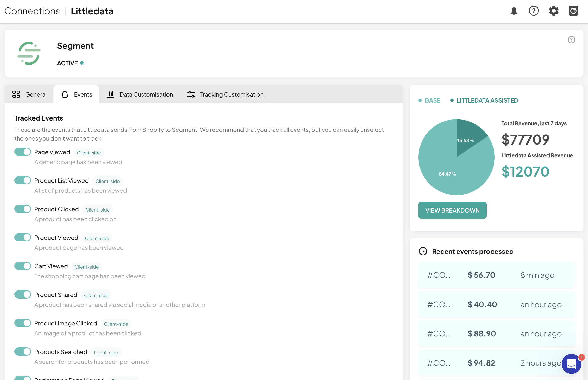Click the Client-side tag beside Product Viewed
Viewport: 588px width, 380px height.
pos(97,238)
